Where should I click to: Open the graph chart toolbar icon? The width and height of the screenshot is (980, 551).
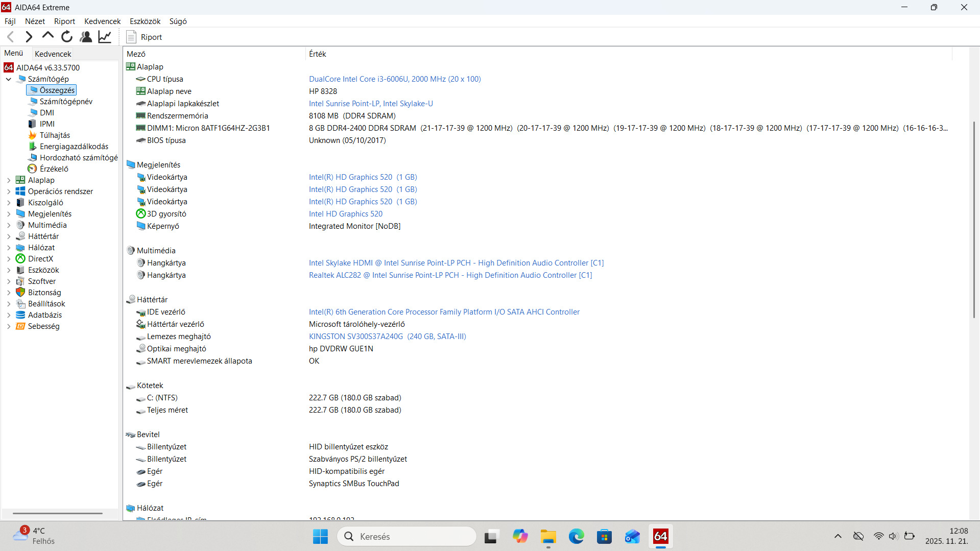coord(105,37)
